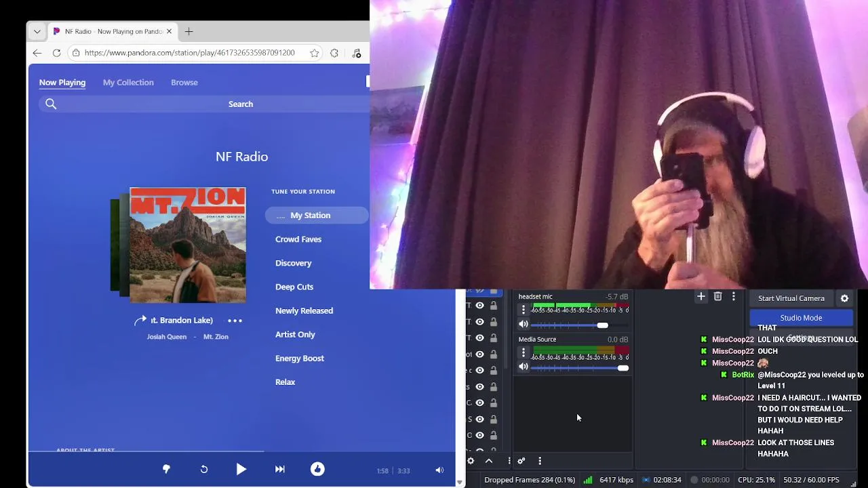Choose the Artist Only station mode
This screenshot has height=488, width=868.
pos(295,334)
